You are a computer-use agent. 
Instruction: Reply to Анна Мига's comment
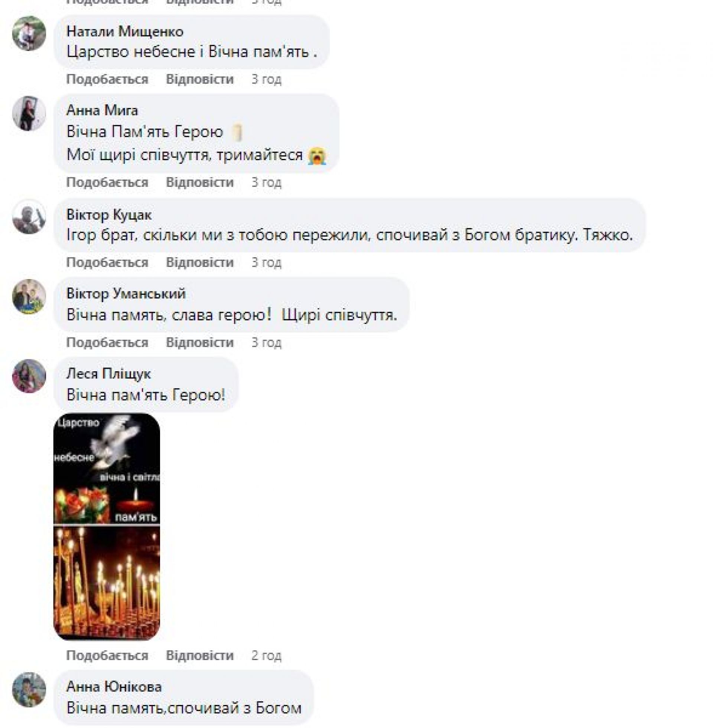[x=199, y=182]
